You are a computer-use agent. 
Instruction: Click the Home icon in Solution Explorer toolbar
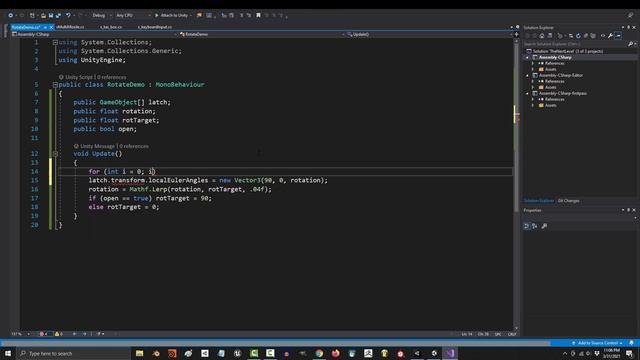pos(542,36)
